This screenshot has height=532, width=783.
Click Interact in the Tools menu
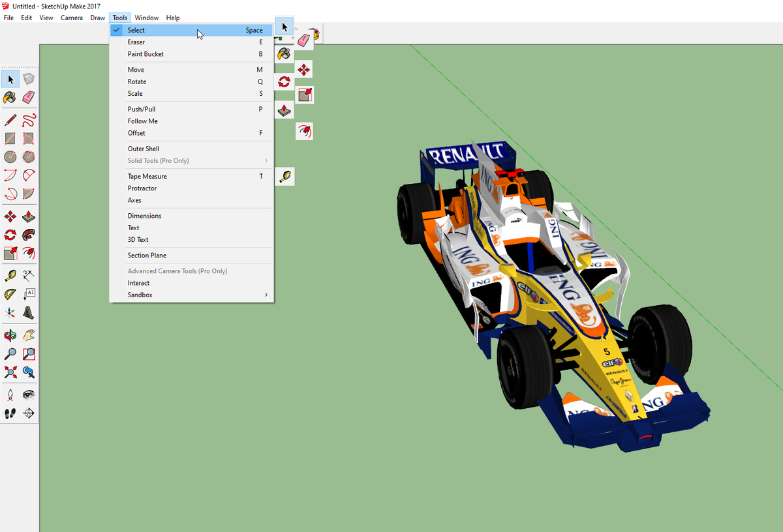pyautogui.click(x=191, y=283)
